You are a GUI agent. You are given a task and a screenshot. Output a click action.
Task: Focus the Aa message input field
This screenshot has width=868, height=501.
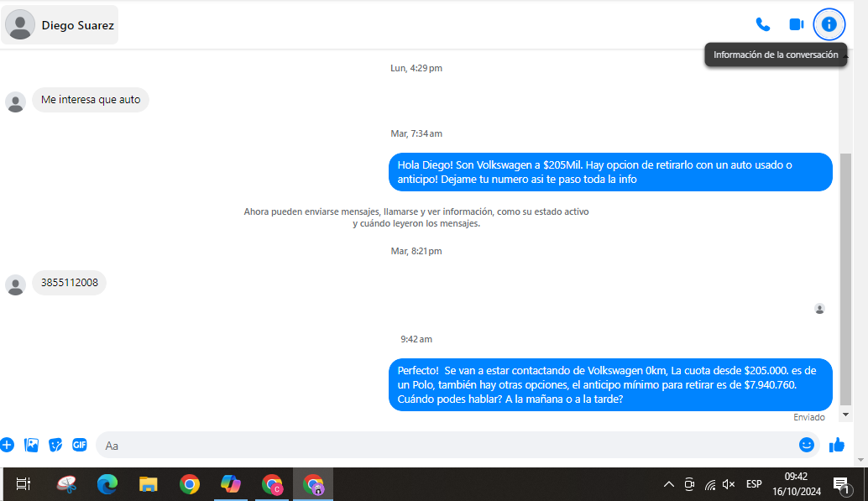point(446,445)
